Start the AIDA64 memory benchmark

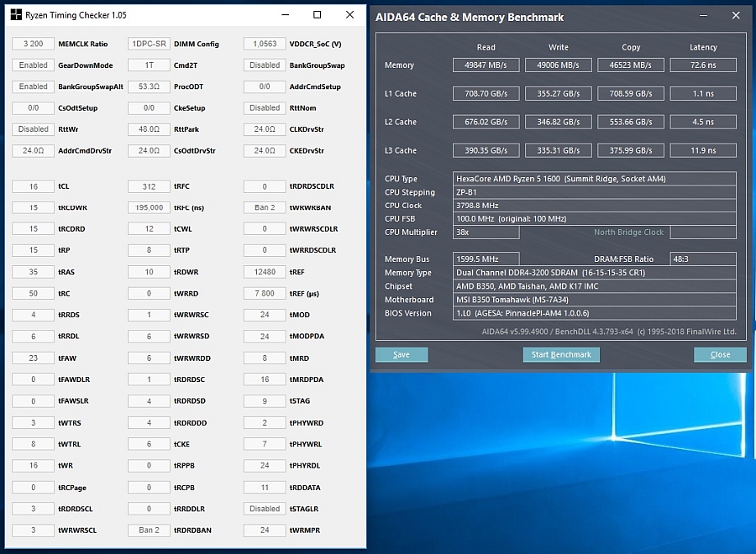point(561,354)
